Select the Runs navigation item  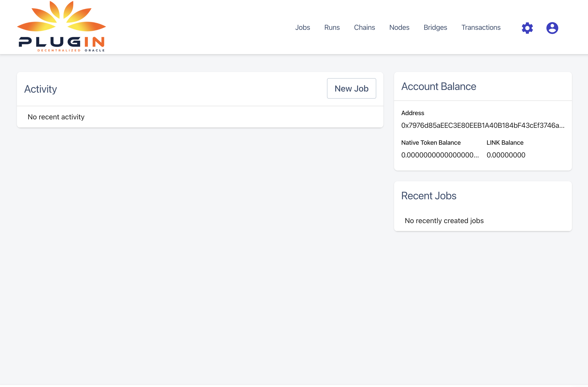pyautogui.click(x=332, y=27)
